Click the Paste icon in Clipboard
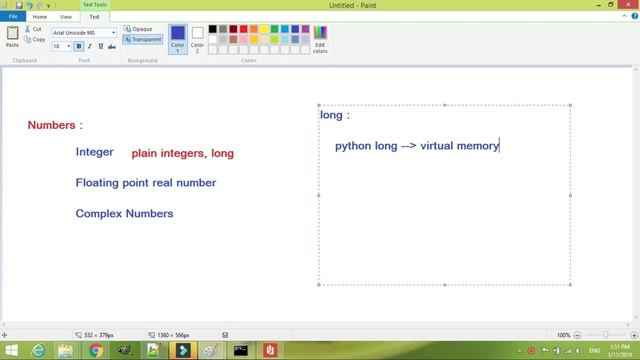640x360 pixels. (x=12, y=33)
